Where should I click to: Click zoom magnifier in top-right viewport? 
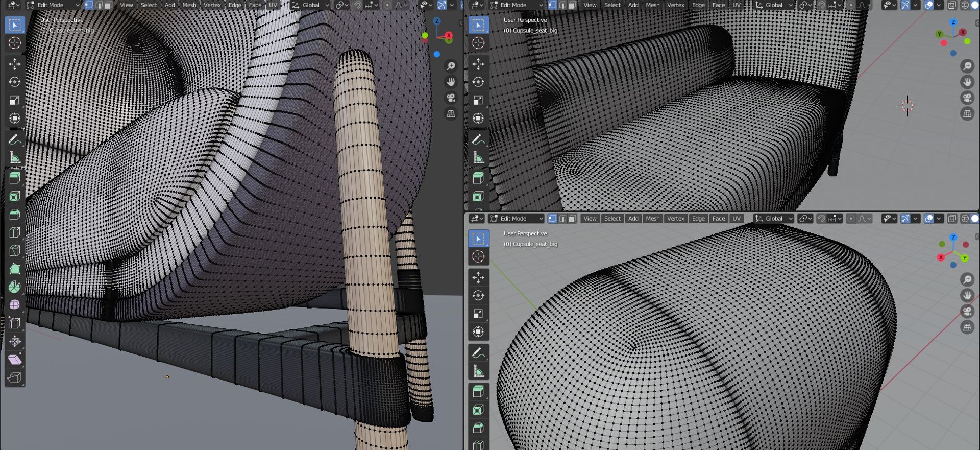[x=967, y=66]
